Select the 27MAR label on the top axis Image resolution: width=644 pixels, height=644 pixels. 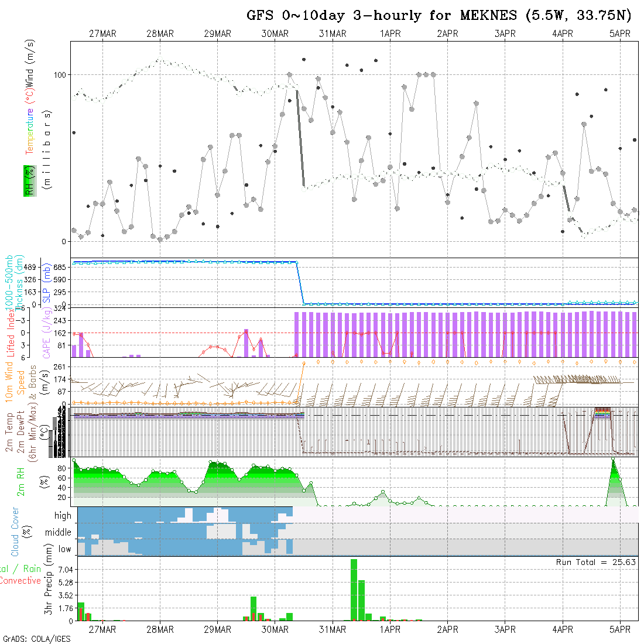click(x=102, y=34)
